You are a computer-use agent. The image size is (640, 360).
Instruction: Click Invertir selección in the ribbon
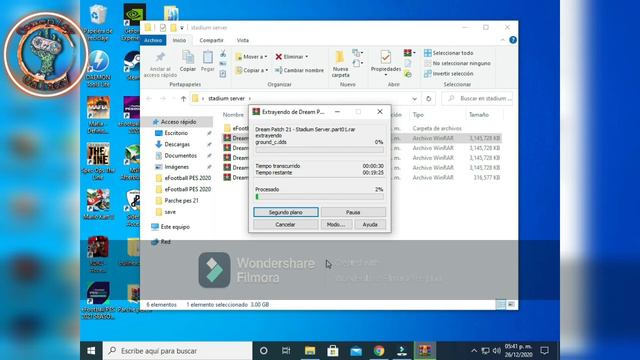tap(449, 73)
